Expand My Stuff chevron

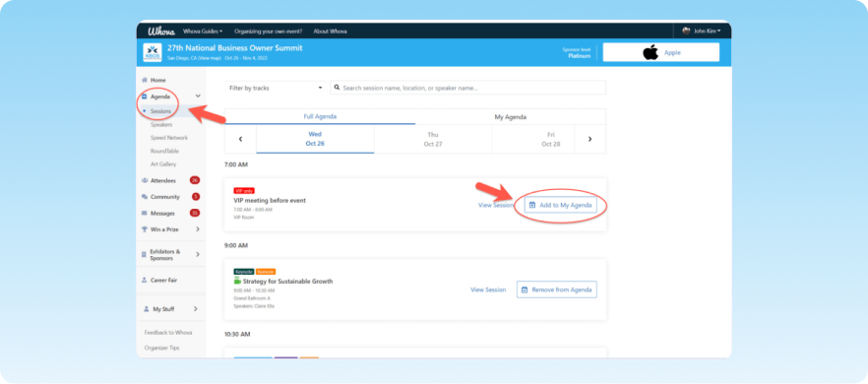(196, 309)
